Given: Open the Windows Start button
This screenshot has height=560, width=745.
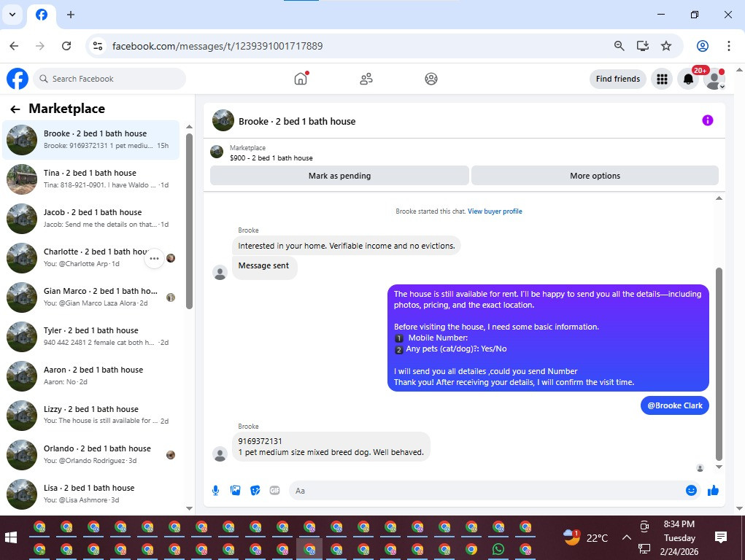Looking at the screenshot, I should click(10, 537).
